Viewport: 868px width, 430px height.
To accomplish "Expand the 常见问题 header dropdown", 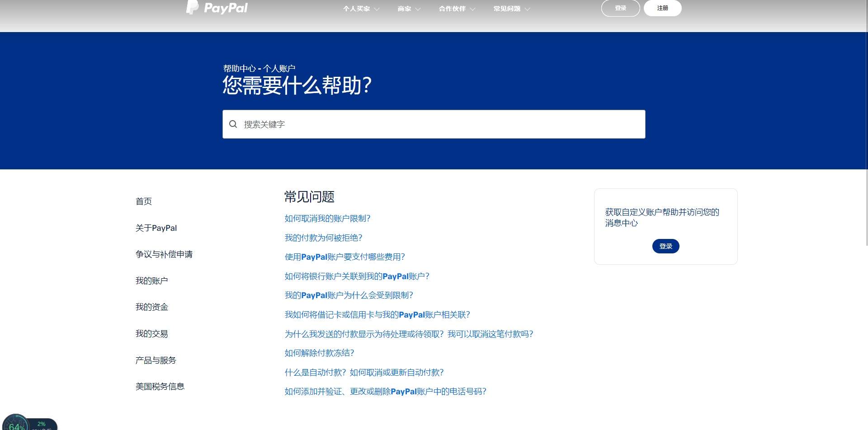I will [x=512, y=9].
